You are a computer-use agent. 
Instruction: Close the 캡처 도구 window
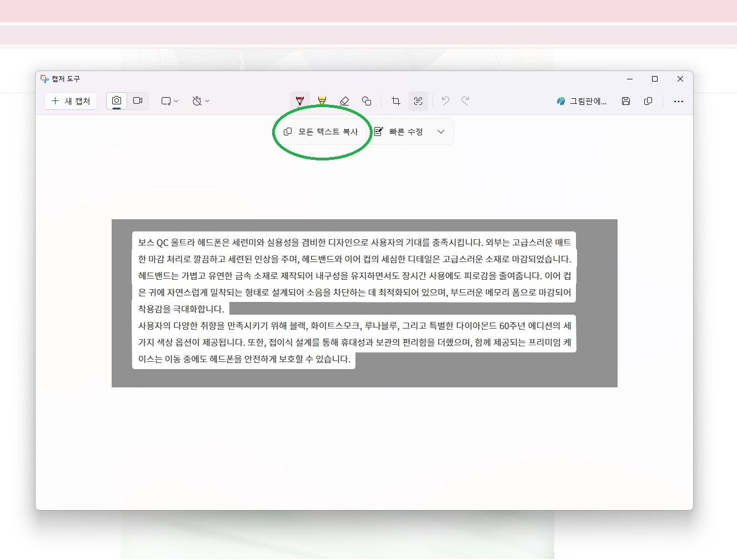point(680,79)
